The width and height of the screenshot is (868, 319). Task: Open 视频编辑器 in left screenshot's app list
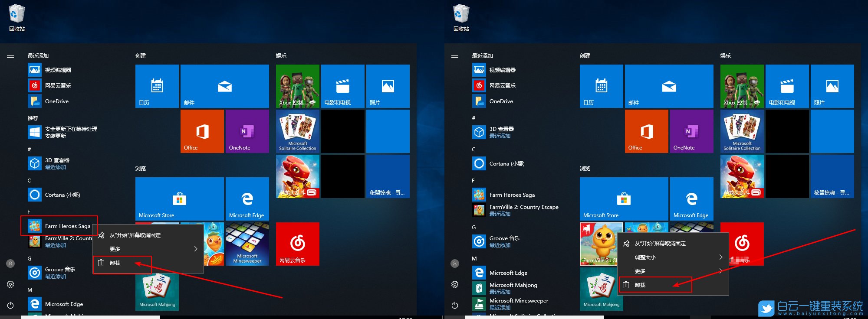tap(50, 70)
